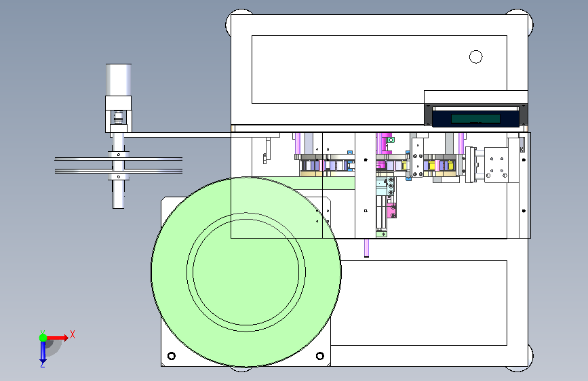Viewport: 588px width, 381px height.
Task: Click the green Y axis dot of the triad
Action: (43, 338)
